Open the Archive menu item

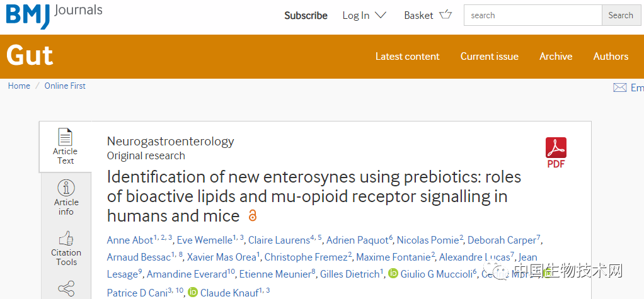556,56
